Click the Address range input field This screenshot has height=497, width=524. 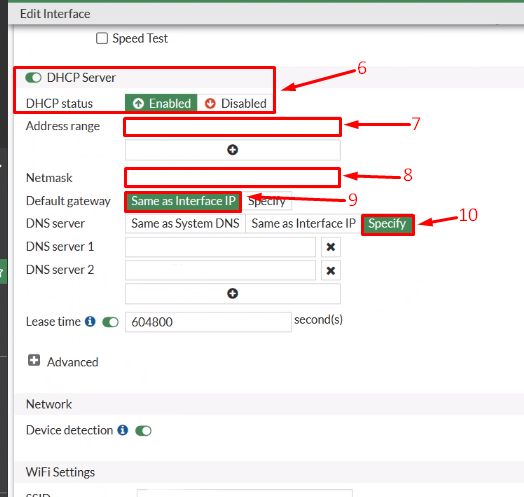tap(233, 127)
